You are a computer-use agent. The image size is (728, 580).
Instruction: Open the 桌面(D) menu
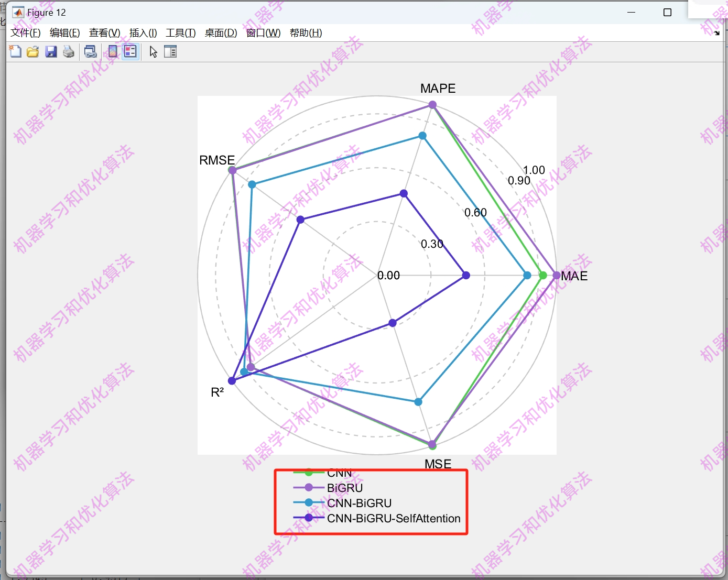pyautogui.click(x=220, y=32)
